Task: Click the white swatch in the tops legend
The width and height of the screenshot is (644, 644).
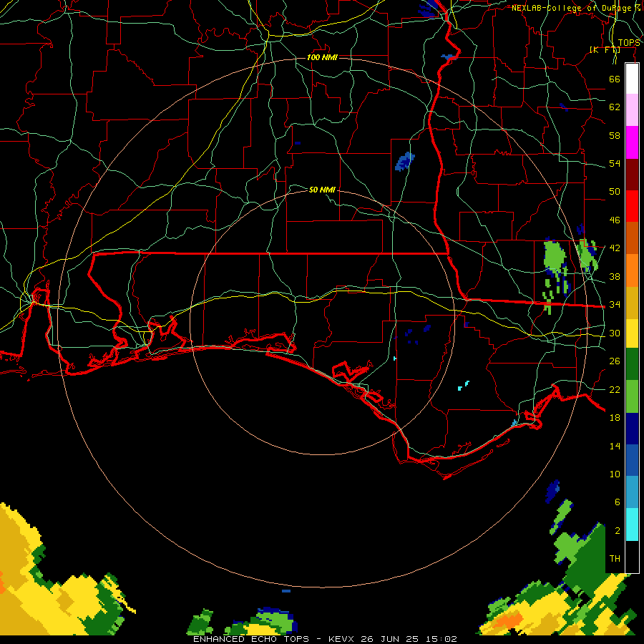Action: (632, 79)
